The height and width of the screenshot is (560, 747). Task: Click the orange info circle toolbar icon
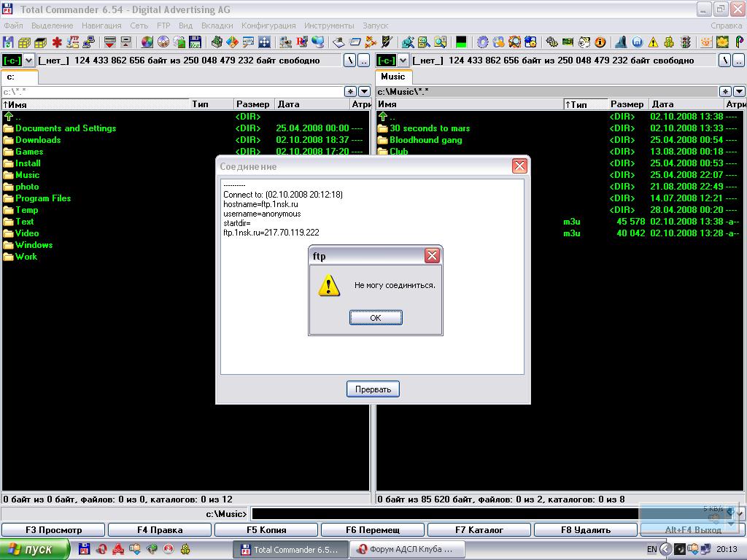tap(600, 42)
